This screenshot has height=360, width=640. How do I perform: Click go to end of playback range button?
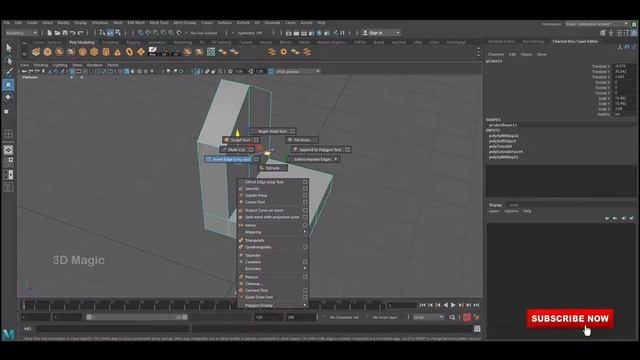(x=476, y=305)
